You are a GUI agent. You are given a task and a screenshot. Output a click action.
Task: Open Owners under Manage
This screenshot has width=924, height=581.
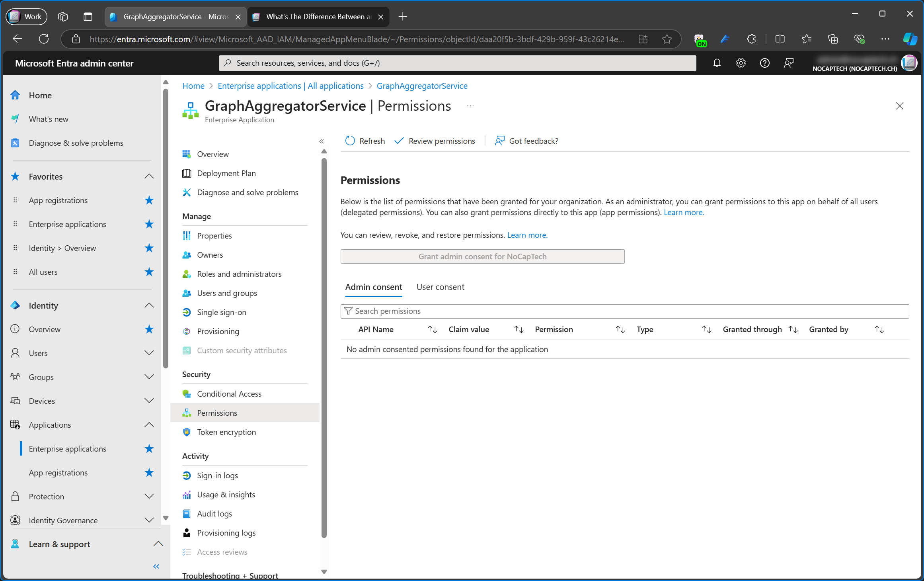point(210,255)
